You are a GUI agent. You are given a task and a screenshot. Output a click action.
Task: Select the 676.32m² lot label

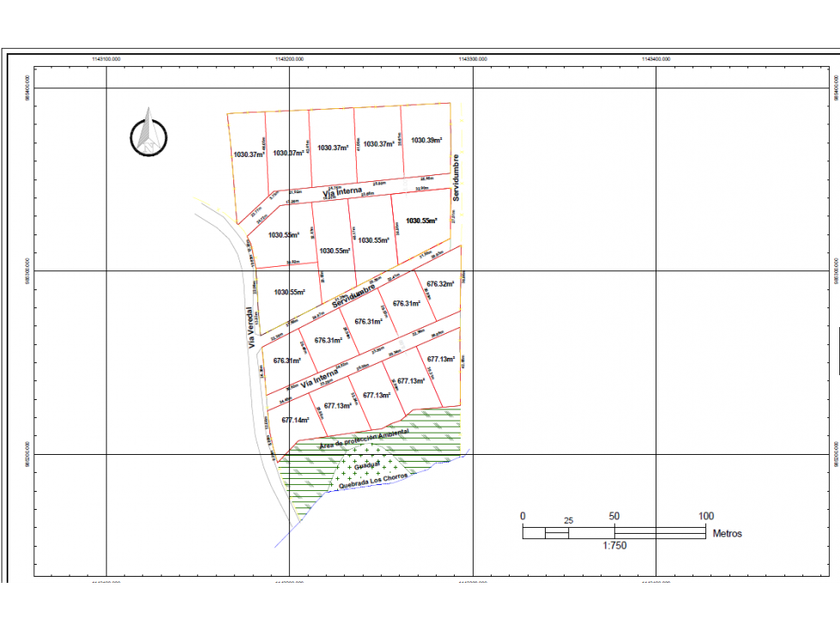click(440, 284)
